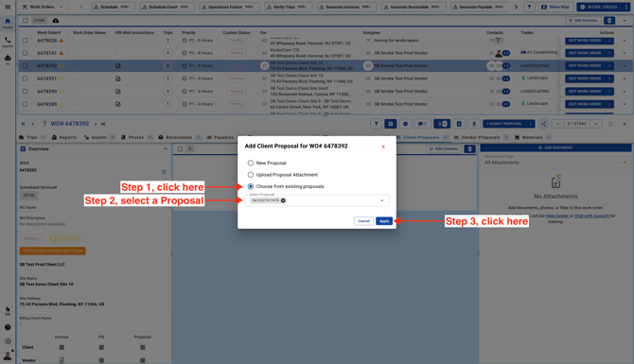Click the share icon in the WO detail toolbar
Image resolution: width=634 pixels, height=364 pixels.
coord(543,124)
